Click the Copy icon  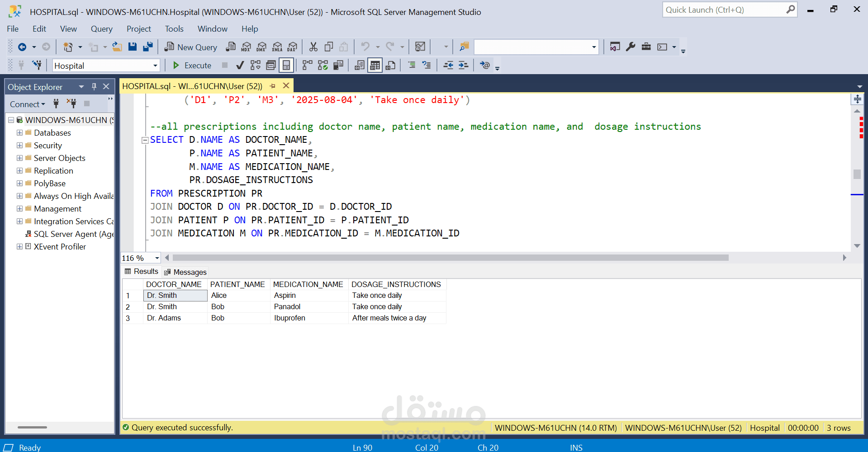click(329, 47)
